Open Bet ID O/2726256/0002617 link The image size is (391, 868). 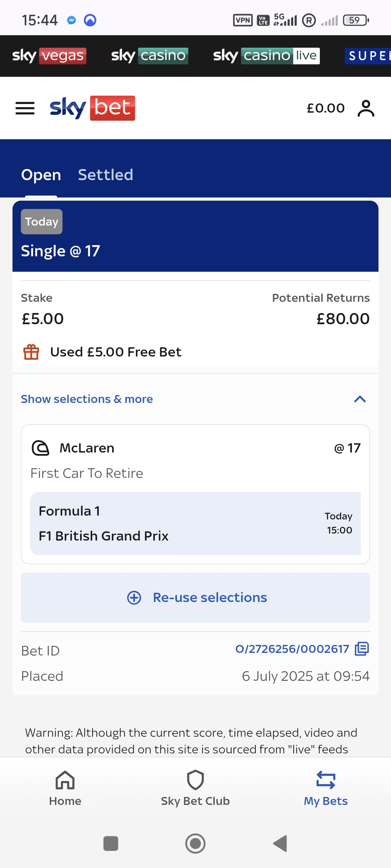pos(292,649)
